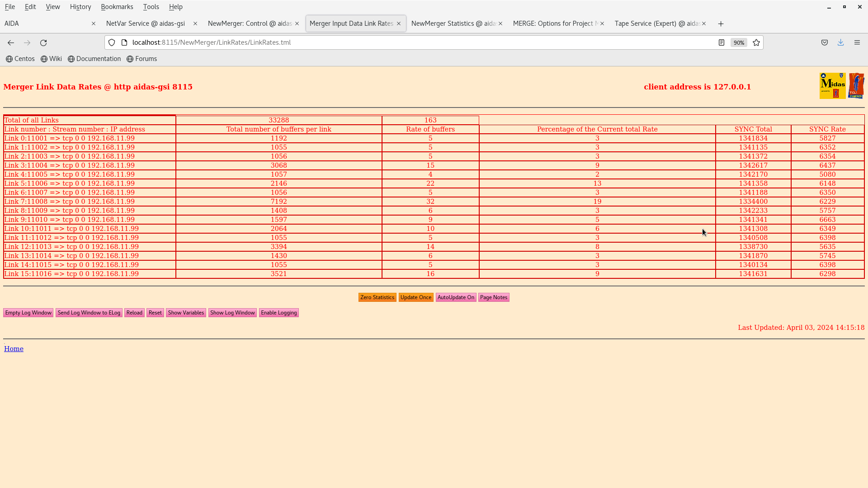868x488 pixels.
Task: Bookmark this page with the star icon
Action: (756, 42)
